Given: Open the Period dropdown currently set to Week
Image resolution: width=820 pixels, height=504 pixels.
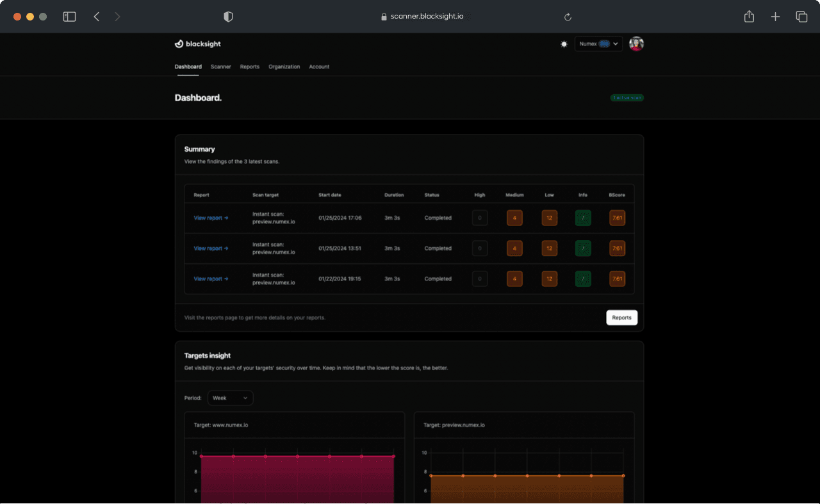Looking at the screenshot, I should tap(230, 398).
